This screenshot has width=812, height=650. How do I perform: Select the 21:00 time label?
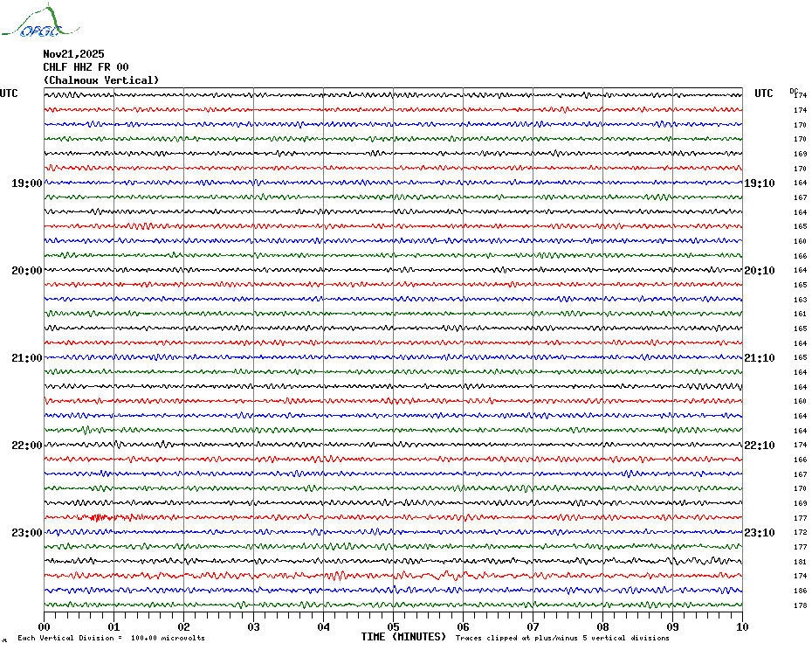[x=27, y=357]
